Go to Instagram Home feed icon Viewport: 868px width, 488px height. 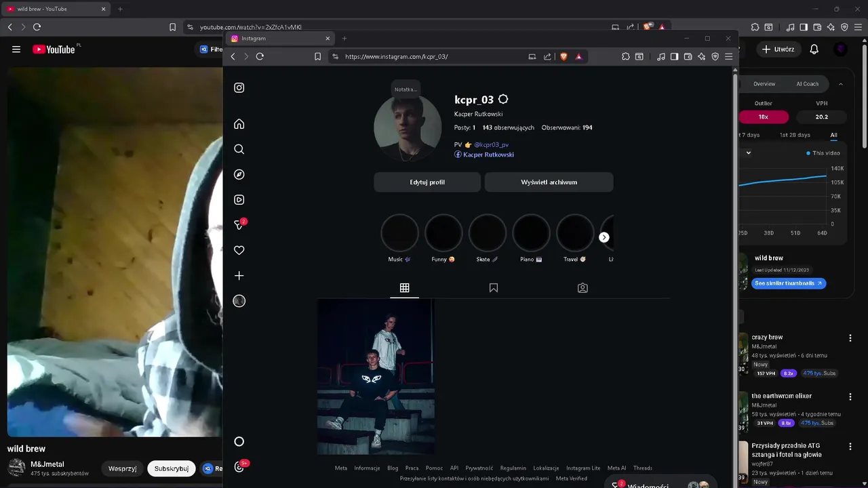tap(239, 124)
